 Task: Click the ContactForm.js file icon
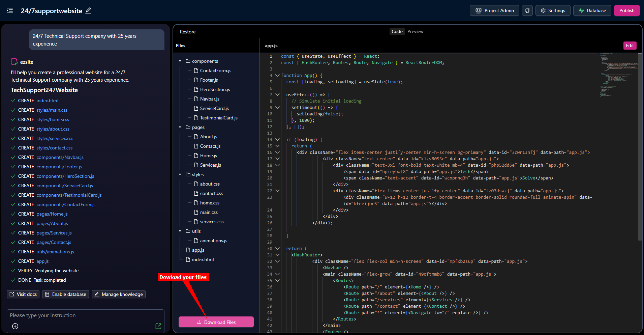[x=196, y=71]
